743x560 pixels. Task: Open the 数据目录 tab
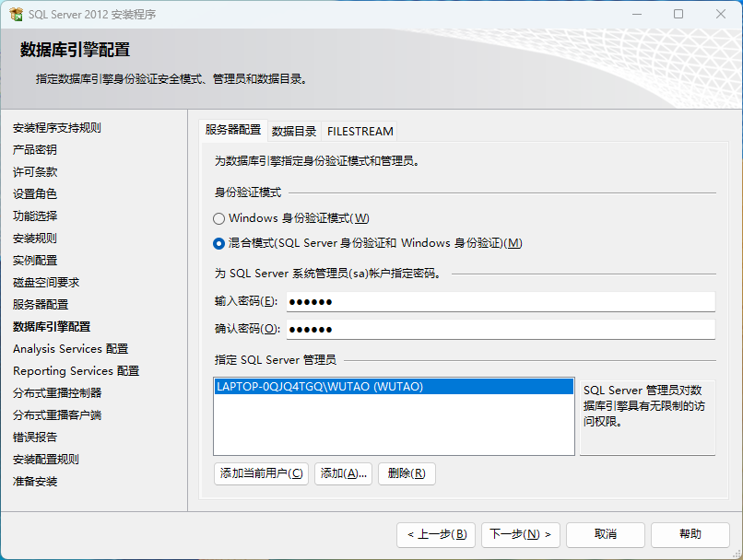pos(294,131)
